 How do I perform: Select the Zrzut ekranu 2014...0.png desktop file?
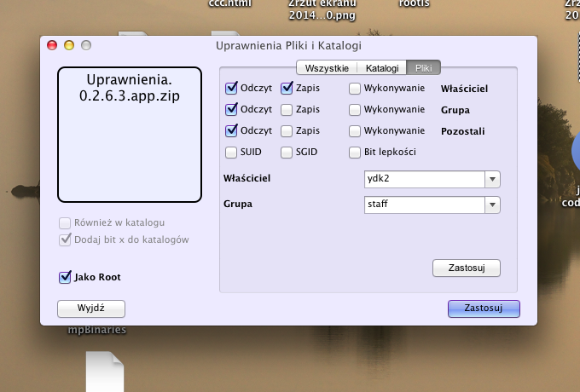click(322, 9)
